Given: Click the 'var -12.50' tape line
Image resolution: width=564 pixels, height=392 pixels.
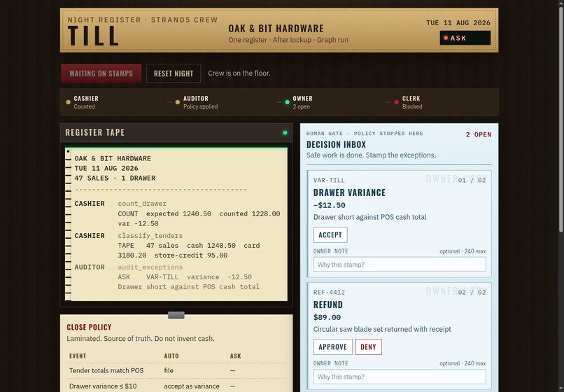Looking at the screenshot, I should [138, 223].
